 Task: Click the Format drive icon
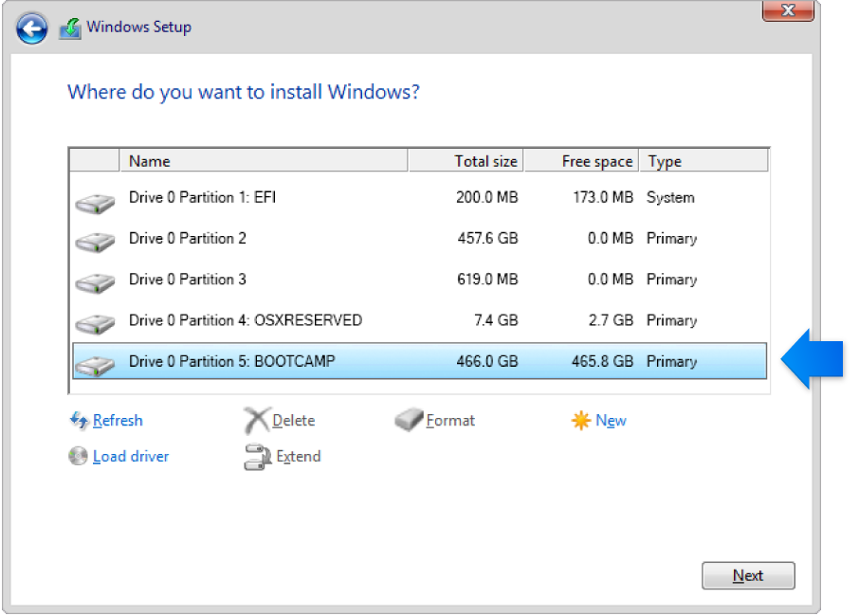(x=410, y=420)
